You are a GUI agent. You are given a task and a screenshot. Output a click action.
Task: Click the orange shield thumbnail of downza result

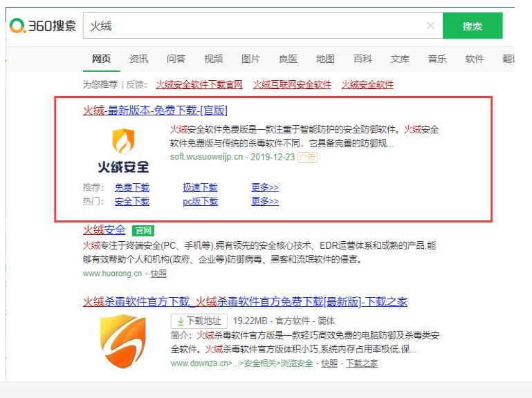point(123,341)
